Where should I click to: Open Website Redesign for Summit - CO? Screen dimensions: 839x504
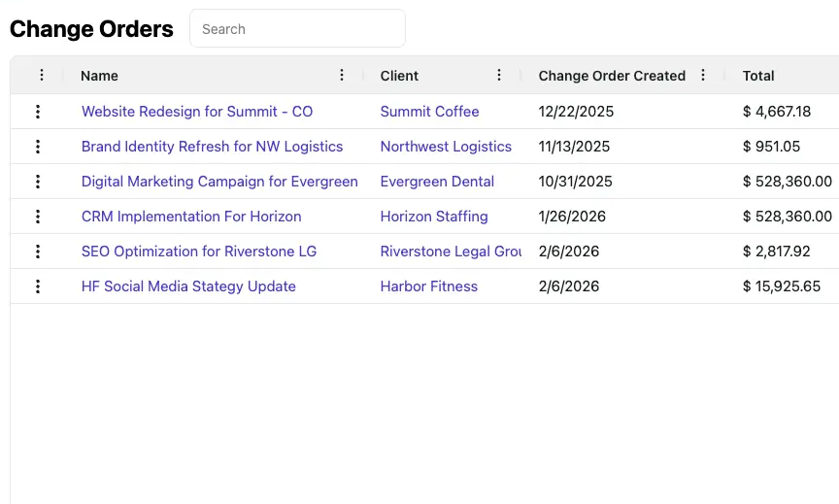pos(197,112)
